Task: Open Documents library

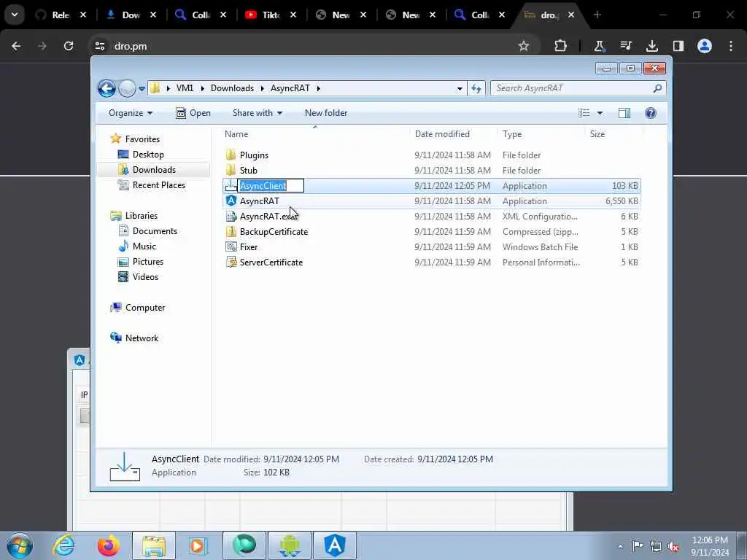Action: (x=155, y=231)
